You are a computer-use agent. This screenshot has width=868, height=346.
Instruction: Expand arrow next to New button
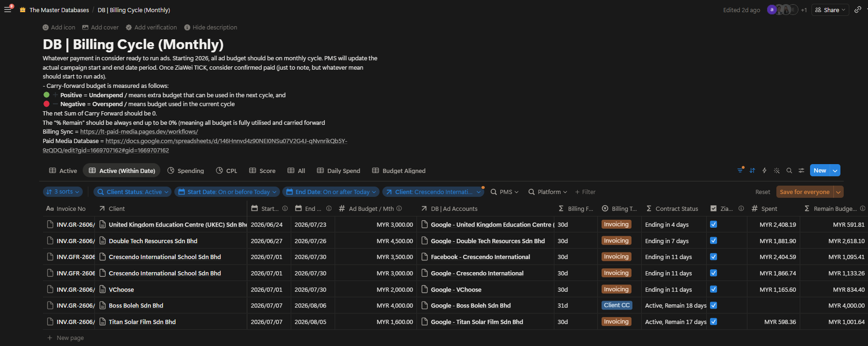point(835,171)
